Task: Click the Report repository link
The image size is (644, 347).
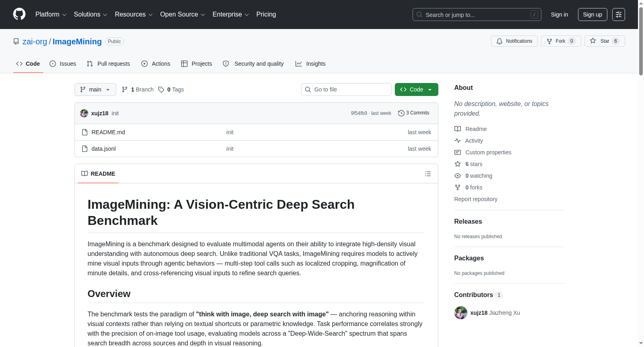Action: (476, 199)
